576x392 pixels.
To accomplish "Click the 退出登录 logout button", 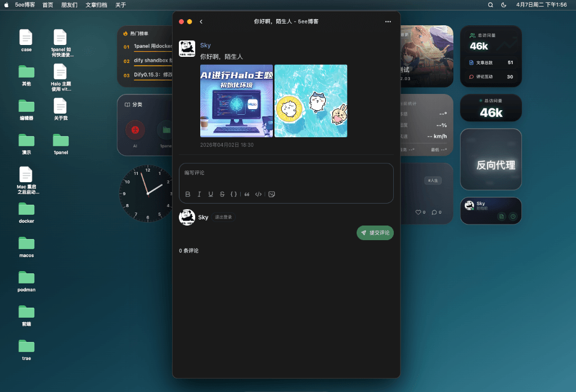I will tap(223, 217).
